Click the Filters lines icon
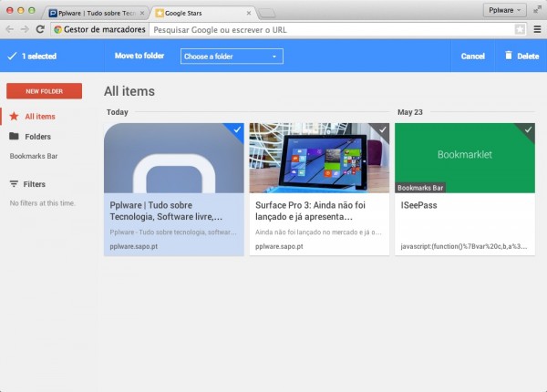Viewport: 547px width, 392px height. click(14, 184)
